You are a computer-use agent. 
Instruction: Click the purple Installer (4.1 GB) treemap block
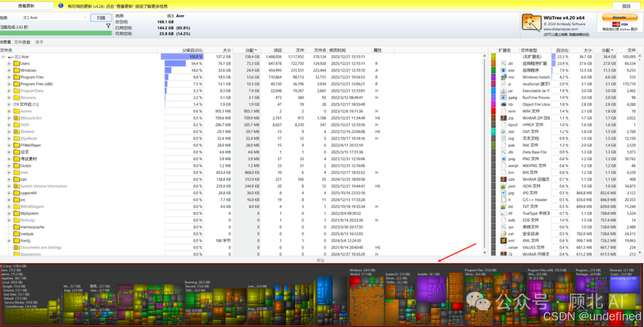point(432,289)
